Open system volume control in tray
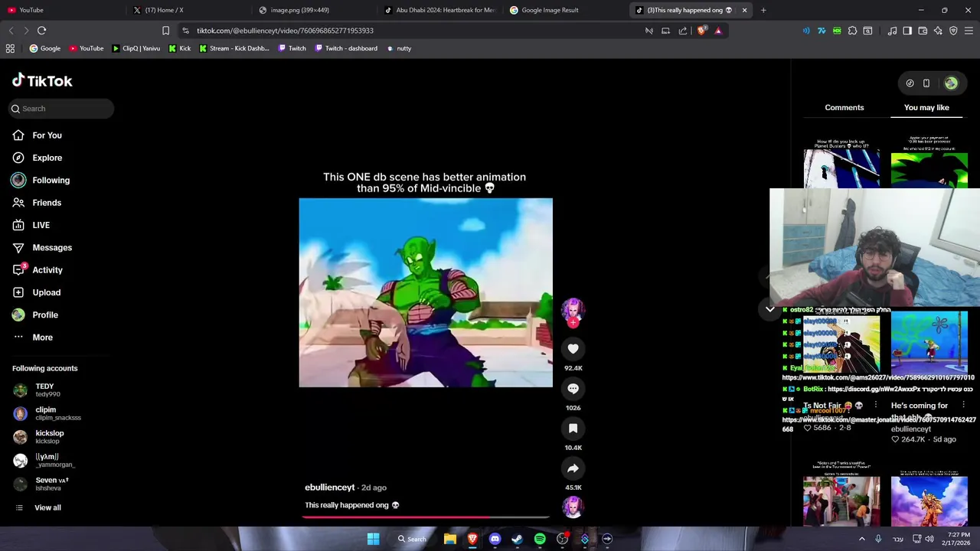 pyautogui.click(x=929, y=539)
